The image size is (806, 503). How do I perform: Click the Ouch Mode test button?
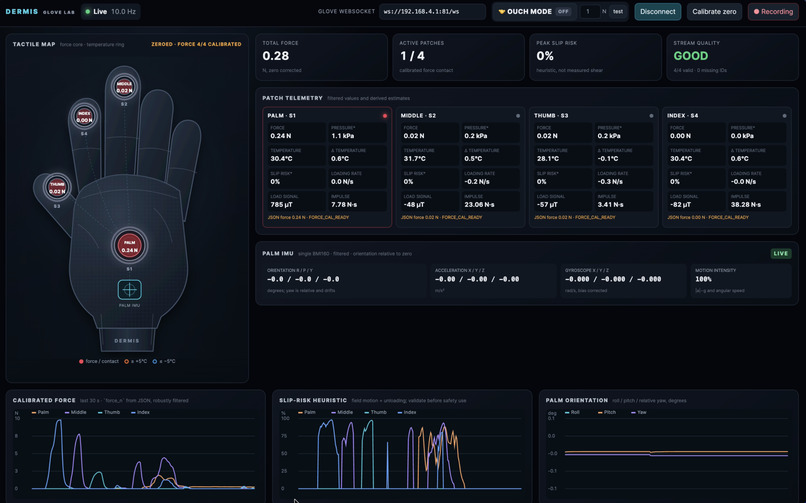tap(618, 11)
